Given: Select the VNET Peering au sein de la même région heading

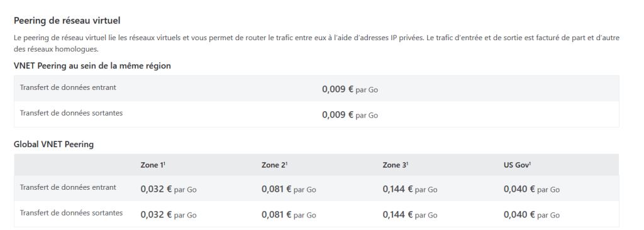Looking at the screenshot, I should click(x=92, y=66).
